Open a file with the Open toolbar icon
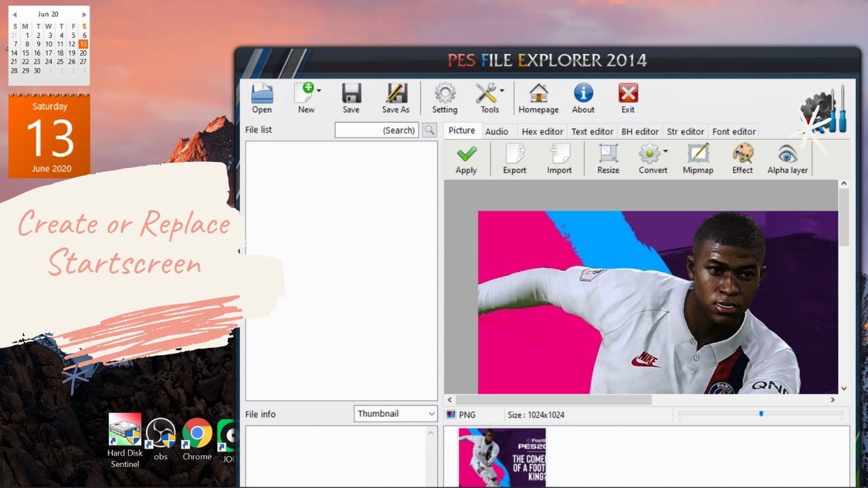 pos(262,98)
